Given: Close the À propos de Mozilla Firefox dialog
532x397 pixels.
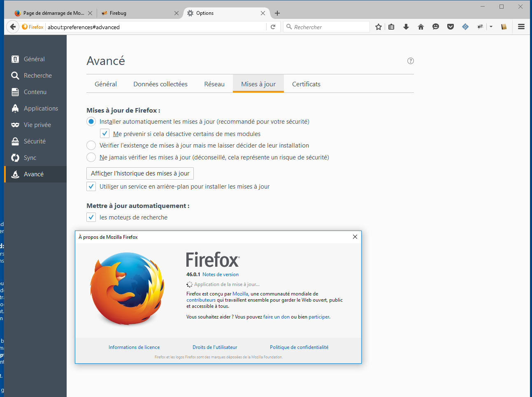Looking at the screenshot, I should click(355, 237).
